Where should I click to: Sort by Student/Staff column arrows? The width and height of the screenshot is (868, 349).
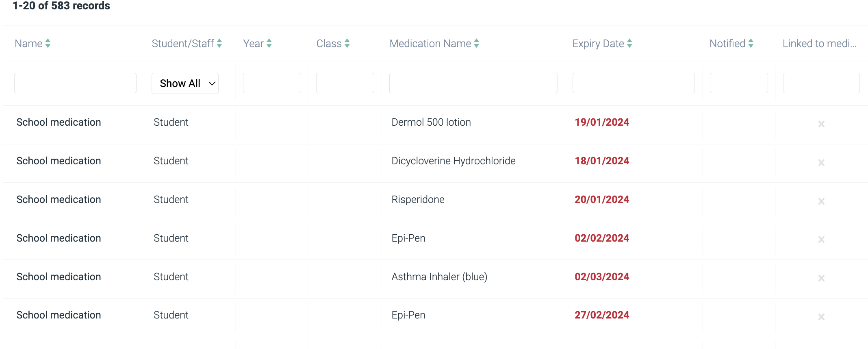(219, 44)
